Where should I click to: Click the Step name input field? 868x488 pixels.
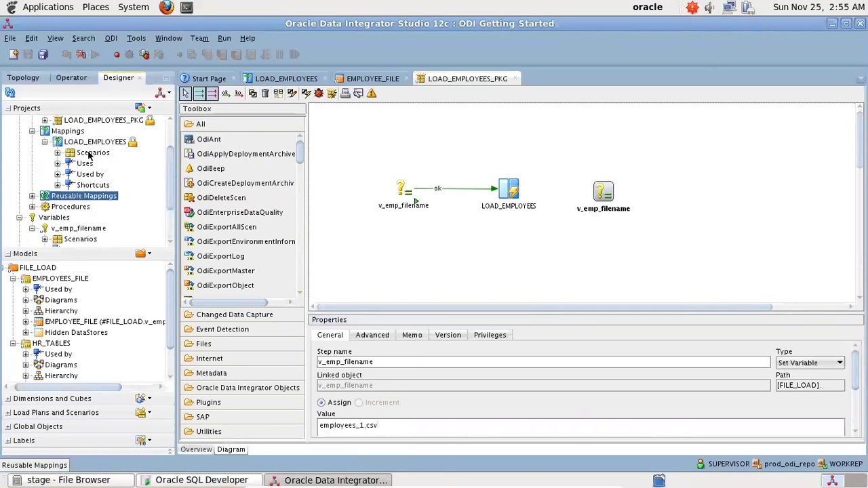click(544, 362)
